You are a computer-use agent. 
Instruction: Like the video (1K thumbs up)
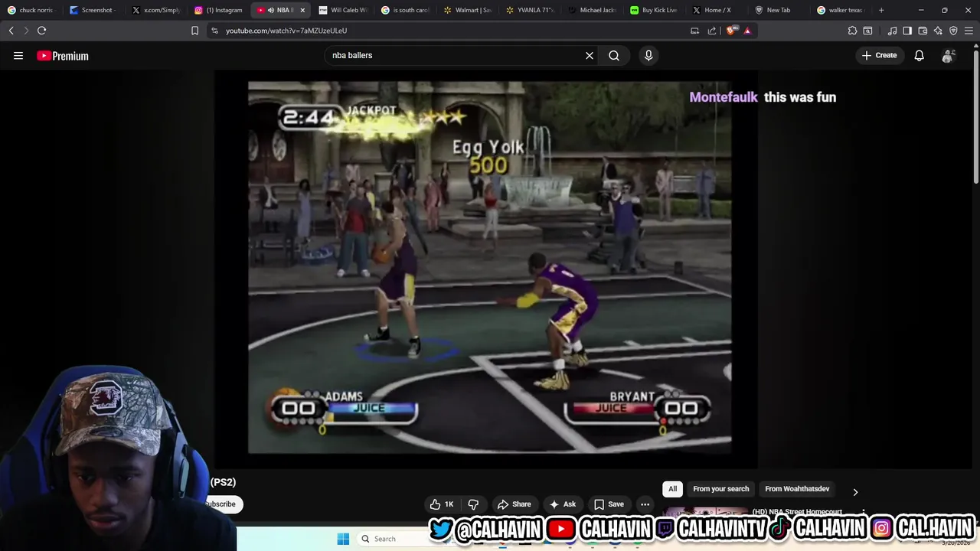point(442,504)
